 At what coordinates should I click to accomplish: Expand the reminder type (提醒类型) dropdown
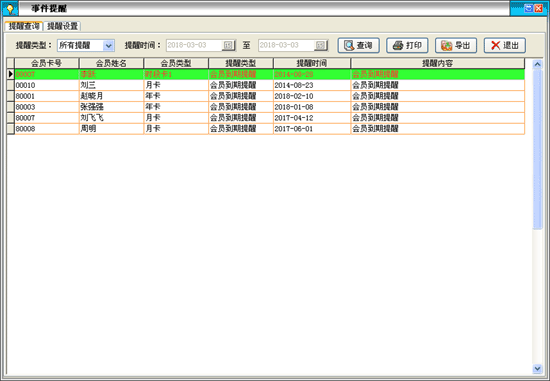108,45
